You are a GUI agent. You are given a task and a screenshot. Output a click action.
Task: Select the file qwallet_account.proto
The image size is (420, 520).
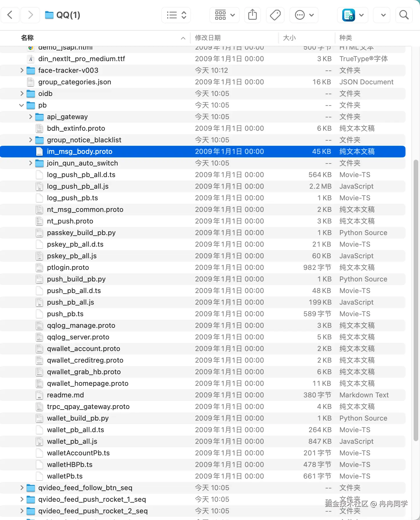point(203,349)
